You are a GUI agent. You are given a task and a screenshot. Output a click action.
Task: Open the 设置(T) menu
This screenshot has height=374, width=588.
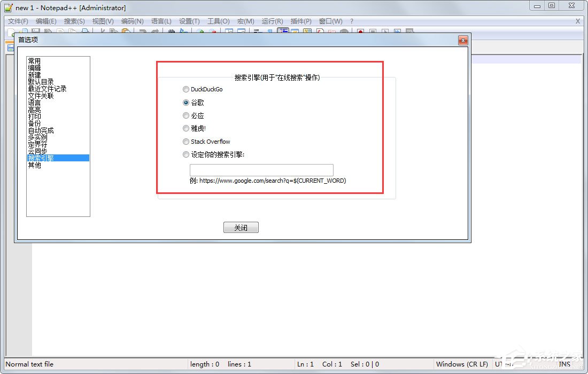189,21
